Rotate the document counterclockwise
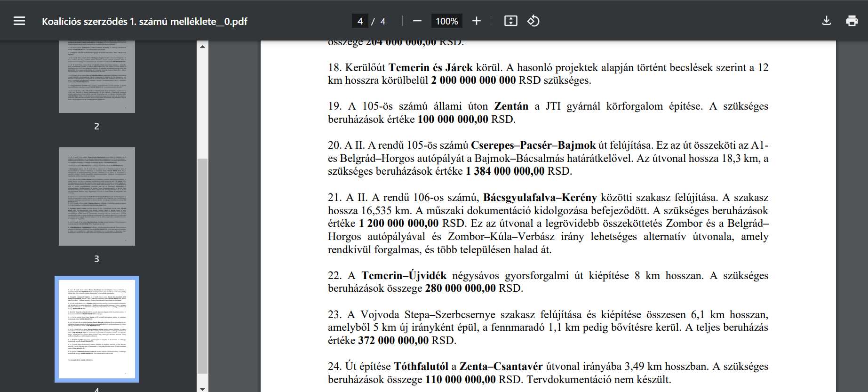The image size is (868, 392). coord(533,21)
